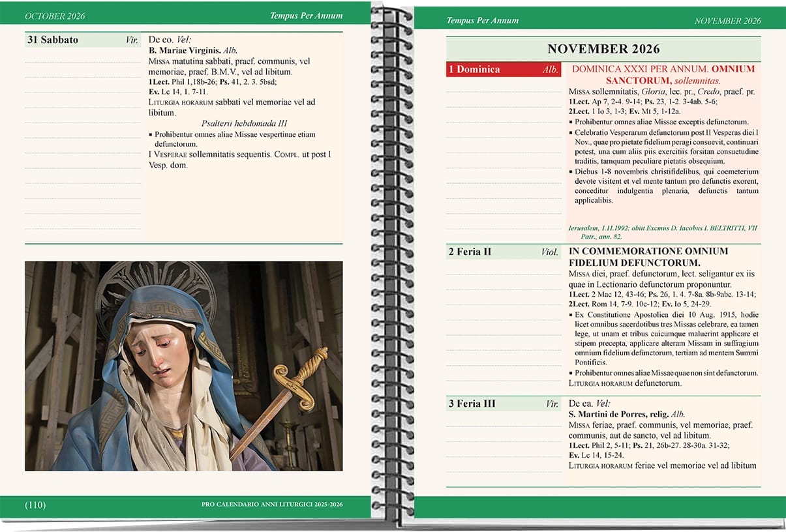Click the page number (110) in footer
This screenshot has height=532, width=786.
[35, 505]
